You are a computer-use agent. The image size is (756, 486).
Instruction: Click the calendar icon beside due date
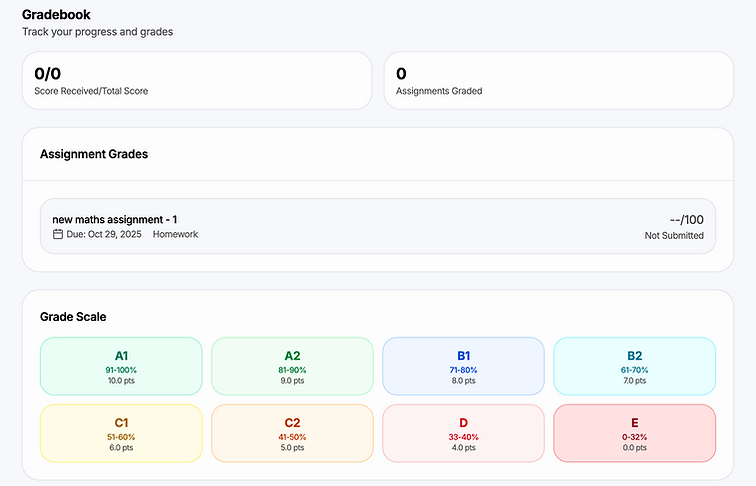(58, 234)
